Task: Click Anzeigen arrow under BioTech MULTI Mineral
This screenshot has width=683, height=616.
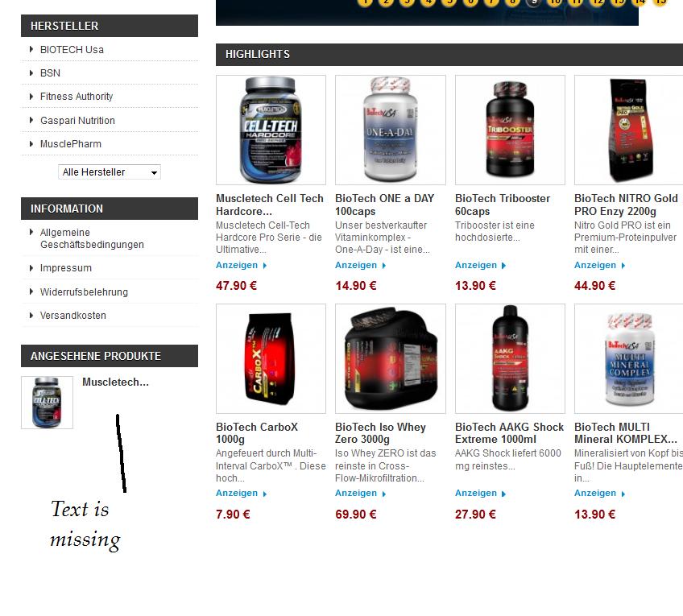Action: coord(623,494)
